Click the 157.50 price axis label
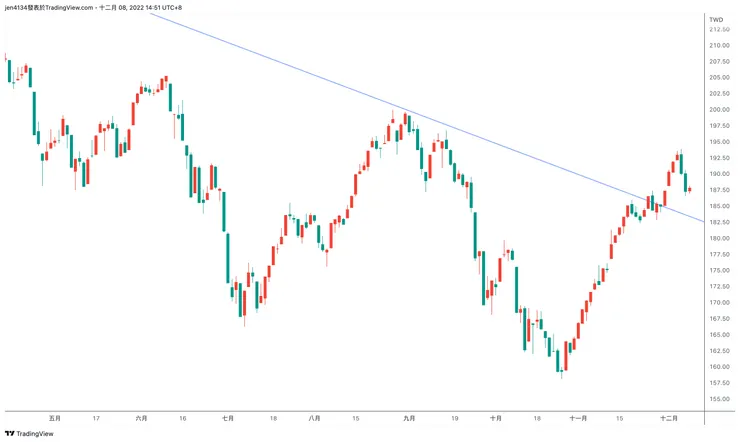This screenshot has height=442, width=740. tap(719, 383)
